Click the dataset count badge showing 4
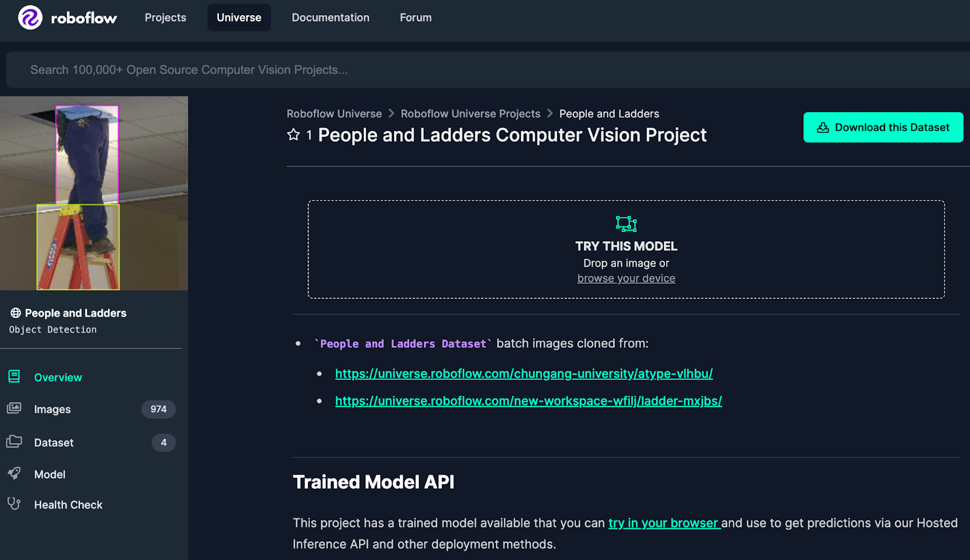Screen dimensions: 970x560 click(164, 442)
